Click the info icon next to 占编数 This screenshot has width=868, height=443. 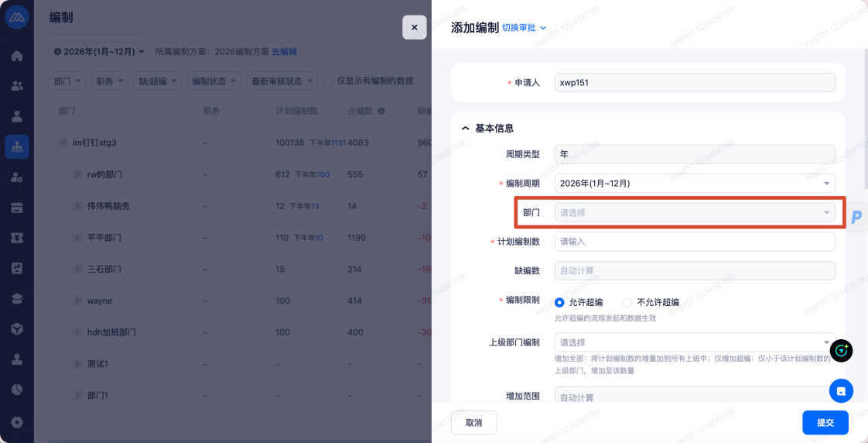[381, 111]
